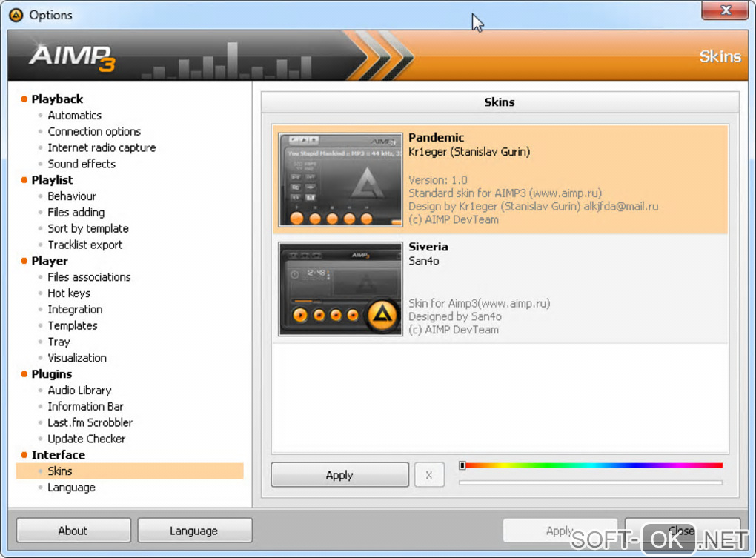The height and width of the screenshot is (558, 756).
Task: Select the Interface category
Action: tap(59, 455)
